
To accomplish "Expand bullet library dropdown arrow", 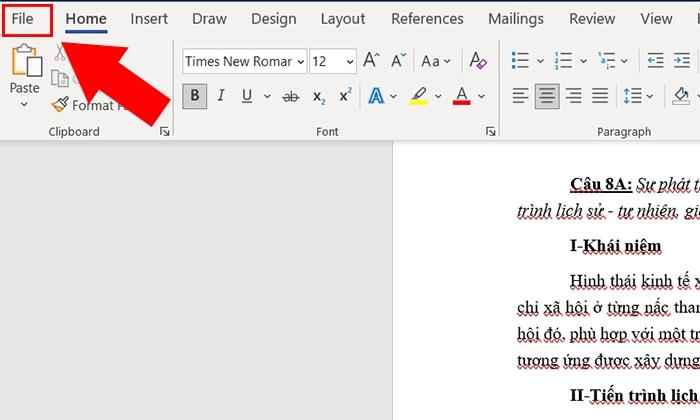I will [x=540, y=61].
